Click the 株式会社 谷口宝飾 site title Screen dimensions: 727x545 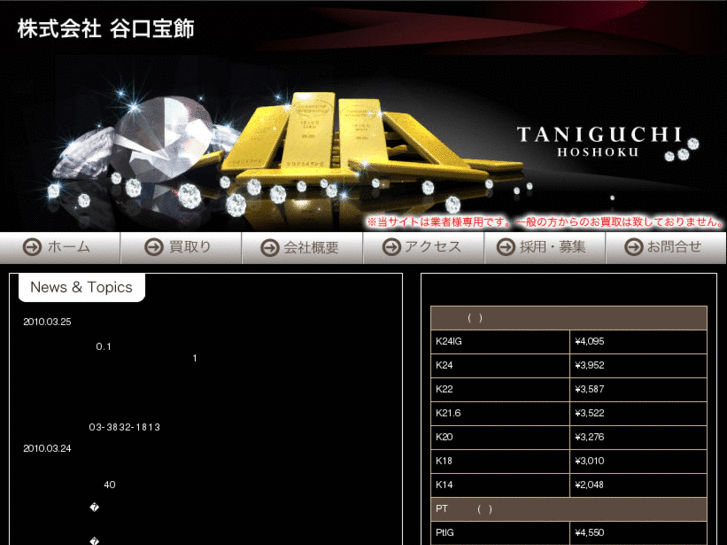[x=106, y=29]
